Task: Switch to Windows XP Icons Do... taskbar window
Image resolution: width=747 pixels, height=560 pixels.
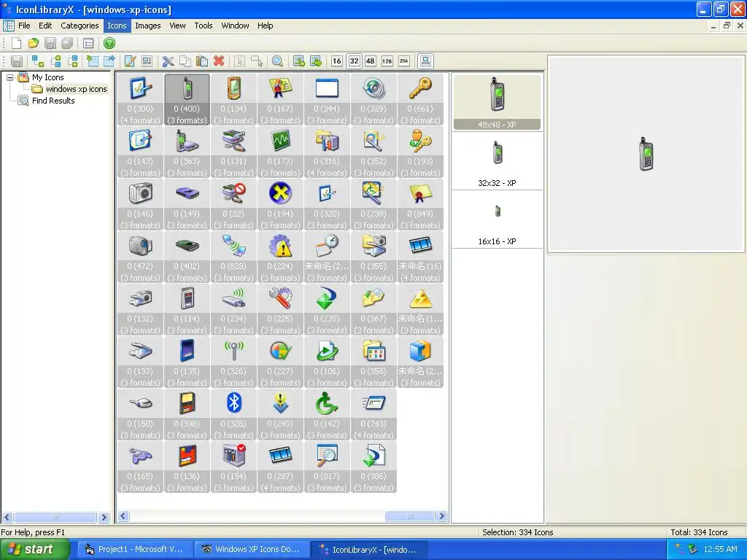Action: point(252,550)
